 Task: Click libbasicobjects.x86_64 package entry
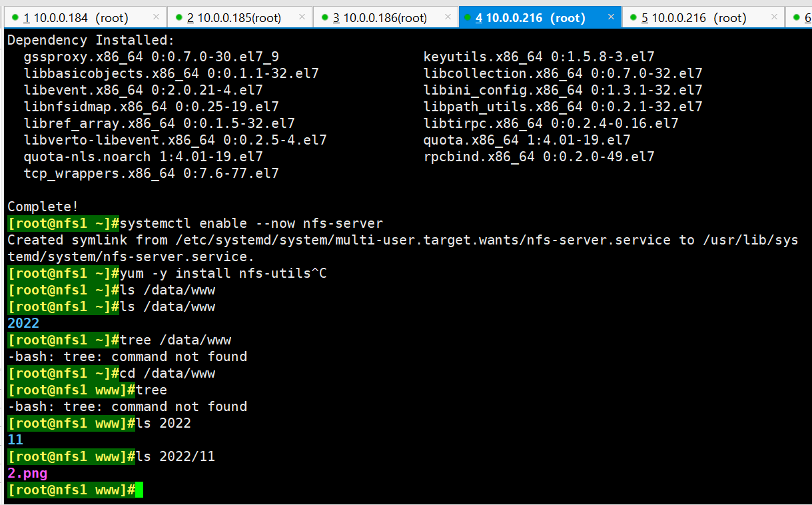(171, 73)
